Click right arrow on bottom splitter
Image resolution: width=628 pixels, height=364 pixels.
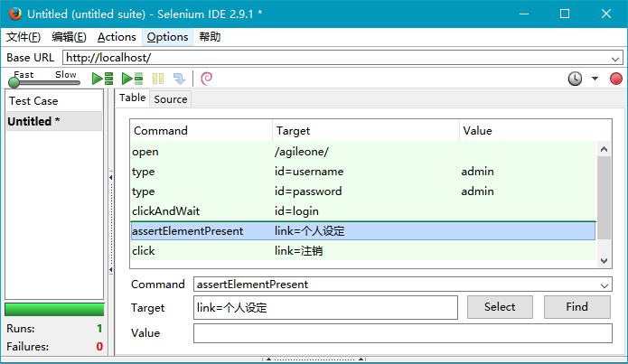pos(361,359)
